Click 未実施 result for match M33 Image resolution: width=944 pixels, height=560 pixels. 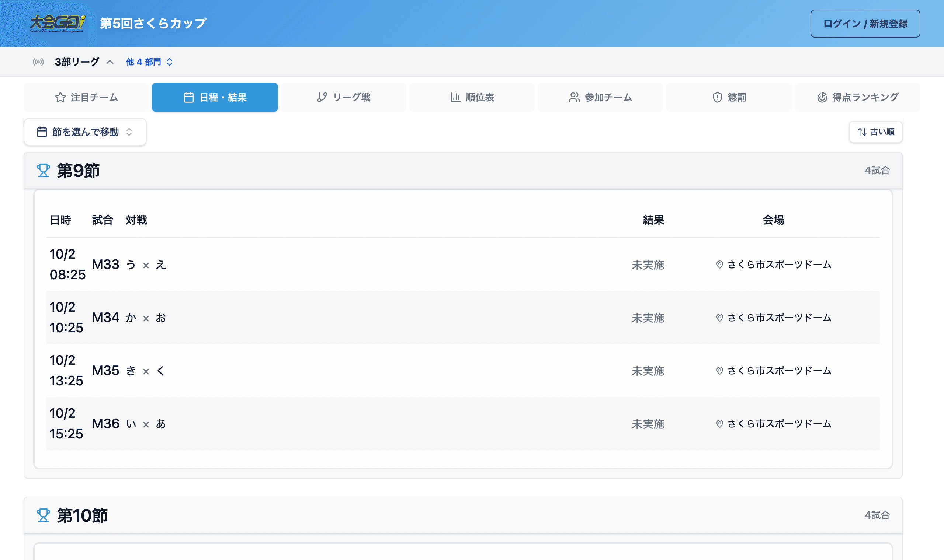coord(648,265)
